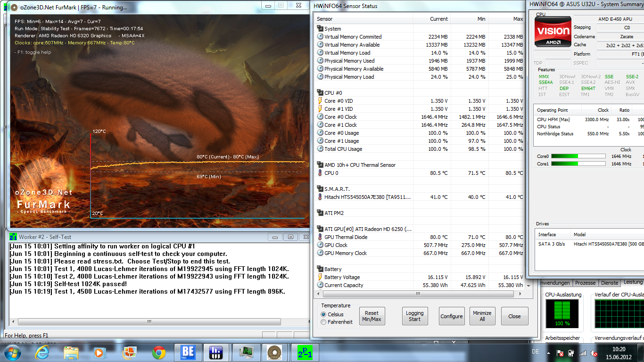Open the Windows Start menu
This screenshot has height=362, width=644.
click(11, 352)
